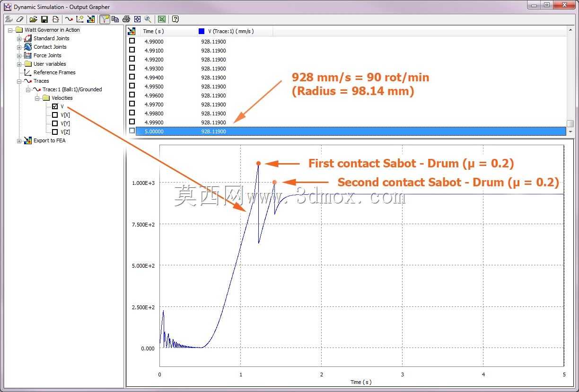Open a simulation file from the toolbar
This screenshot has width=579, height=392.
33,19
